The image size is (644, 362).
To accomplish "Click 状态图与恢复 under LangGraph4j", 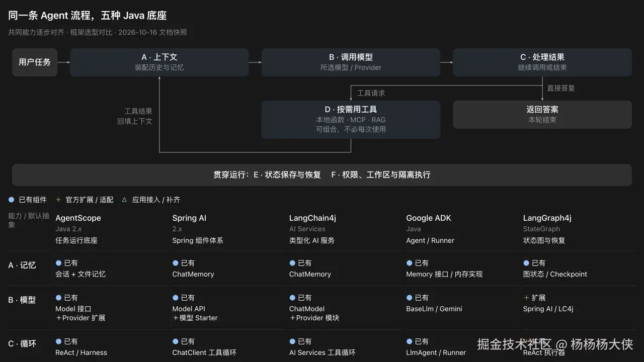I will pos(544,240).
